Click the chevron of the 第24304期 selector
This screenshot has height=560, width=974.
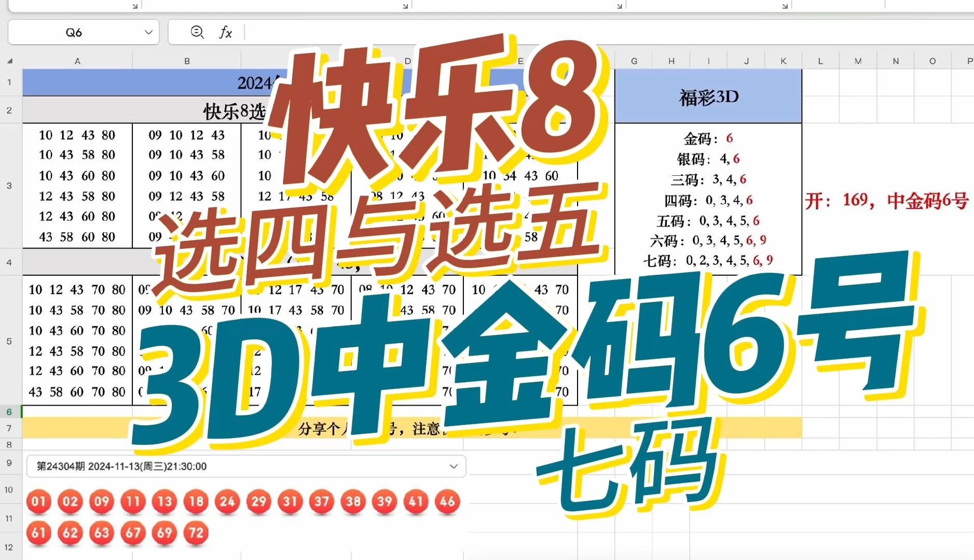[x=454, y=466]
